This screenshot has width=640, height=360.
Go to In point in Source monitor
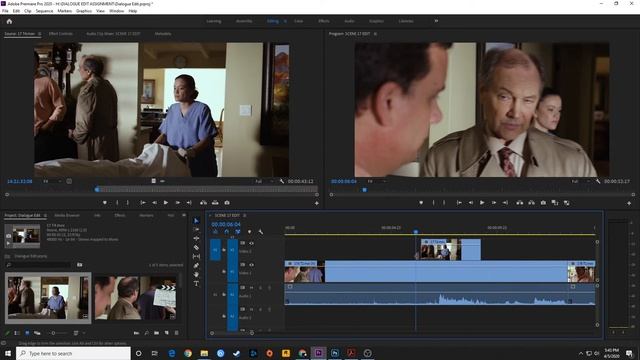click(143, 202)
